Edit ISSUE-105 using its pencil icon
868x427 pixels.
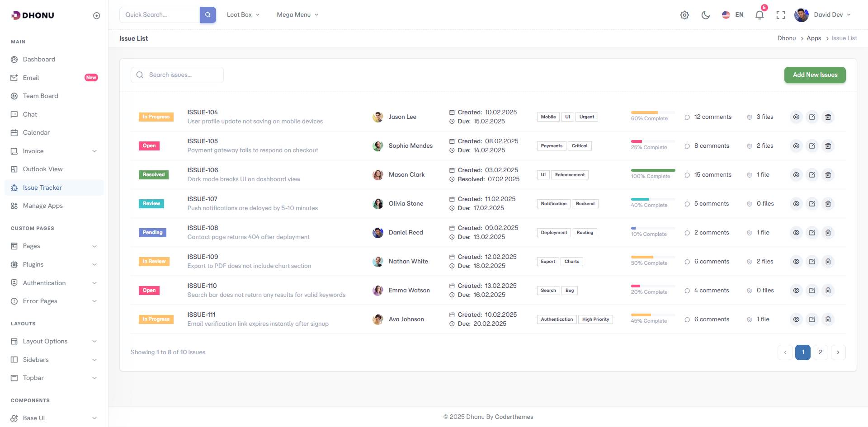pos(812,146)
